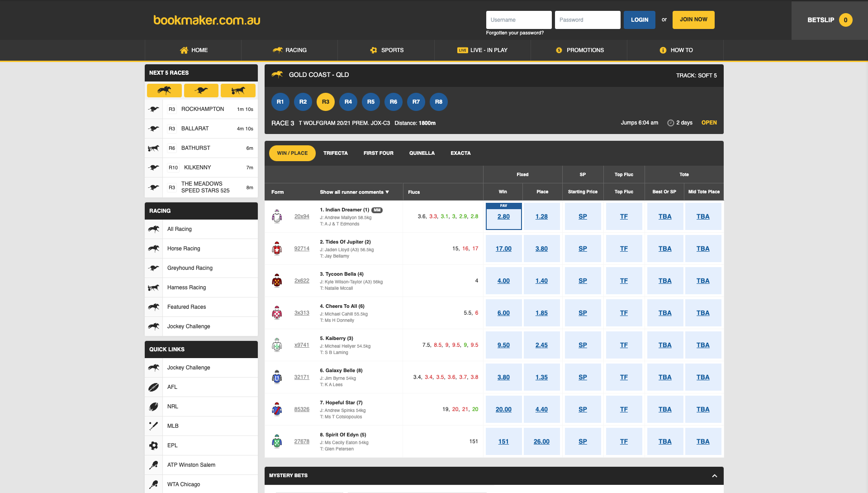The image size is (868, 493).
Task: Filter next races by horse racing icon
Action: (164, 91)
